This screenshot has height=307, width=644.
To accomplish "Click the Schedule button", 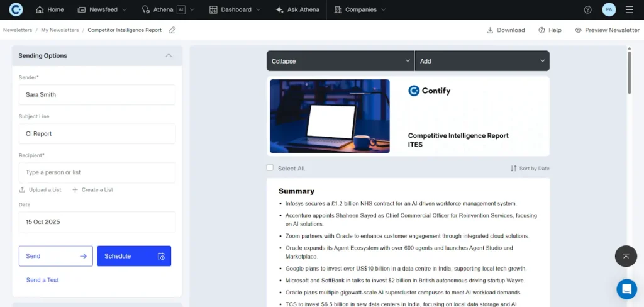I will [x=134, y=256].
